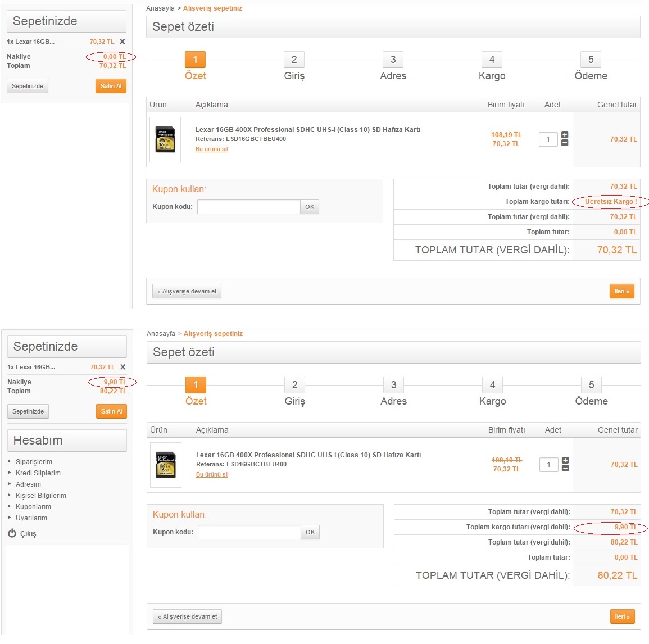Open Siparişlerim in Hesabım menu
The height and width of the screenshot is (644, 649).
(x=34, y=461)
